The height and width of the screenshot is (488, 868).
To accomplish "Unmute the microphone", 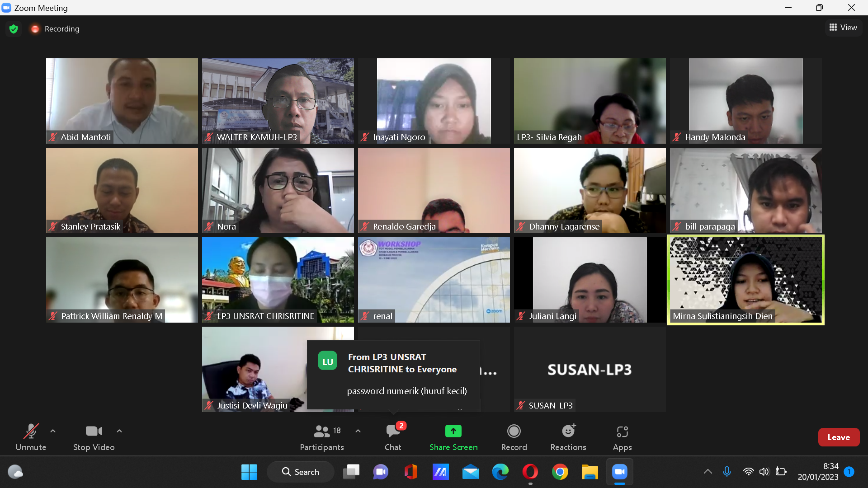I will click(x=31, y=432).
